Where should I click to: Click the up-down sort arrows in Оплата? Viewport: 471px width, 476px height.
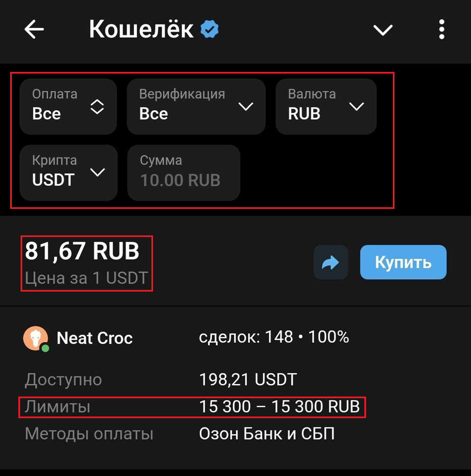97,107
